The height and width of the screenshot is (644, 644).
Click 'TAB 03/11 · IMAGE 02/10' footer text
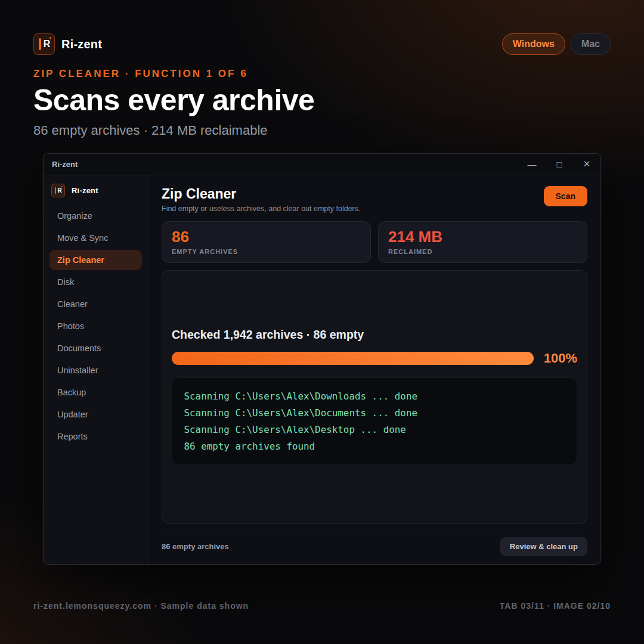pos(555,606)
